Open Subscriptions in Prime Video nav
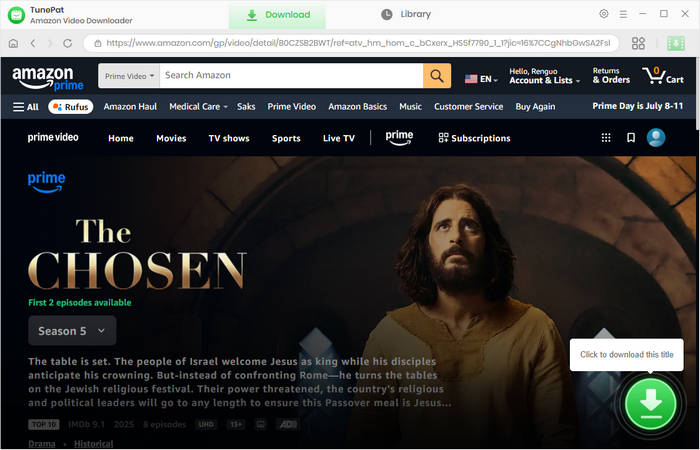This screenshot has width=700, height=450. coord(474,138)
